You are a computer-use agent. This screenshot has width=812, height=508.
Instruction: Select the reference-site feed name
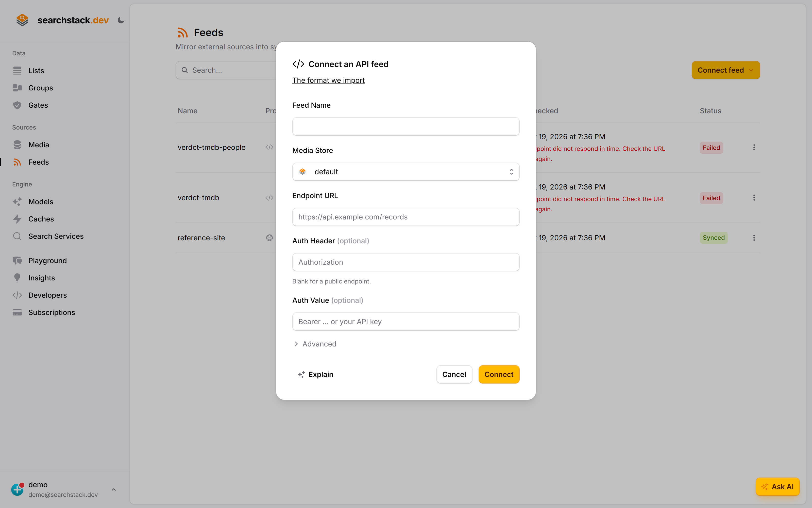click(x=201, y=237)
